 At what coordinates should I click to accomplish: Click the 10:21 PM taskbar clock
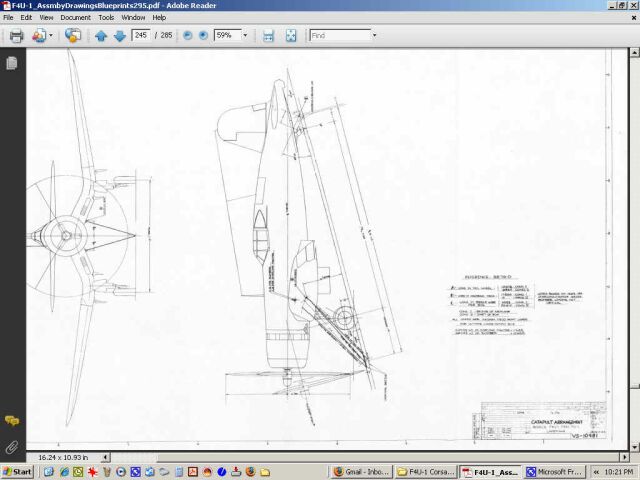click(619, 472)
